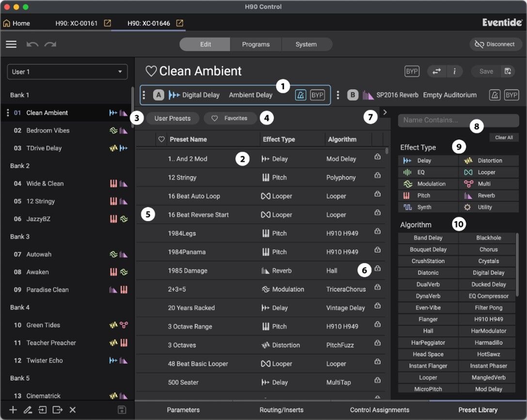Toggle tempo metronome for preset B
Image resolution: width=527 pixels, height=420 pixels.
pos(495,95)
